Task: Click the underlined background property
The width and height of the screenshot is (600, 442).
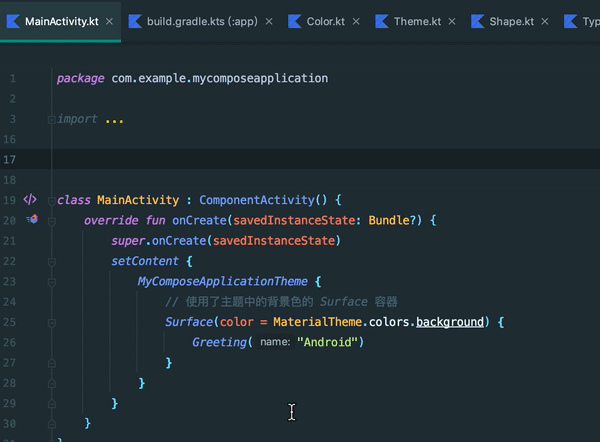Action: pyautogui.click(x=450, y=322)
